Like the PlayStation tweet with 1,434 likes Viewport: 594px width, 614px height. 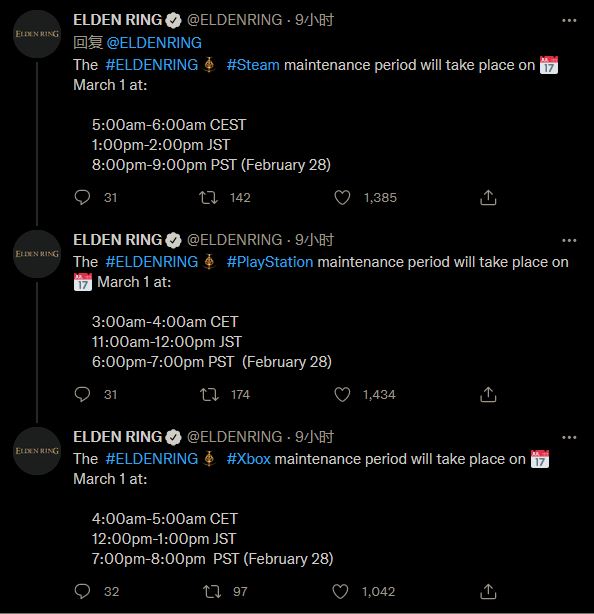pyautogui.click(x=342, y=394)
